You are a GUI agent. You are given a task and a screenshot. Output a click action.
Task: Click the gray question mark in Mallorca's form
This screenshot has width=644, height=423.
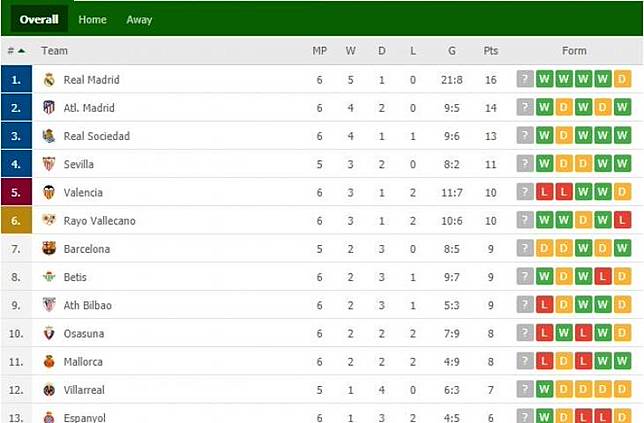[525, 362]
